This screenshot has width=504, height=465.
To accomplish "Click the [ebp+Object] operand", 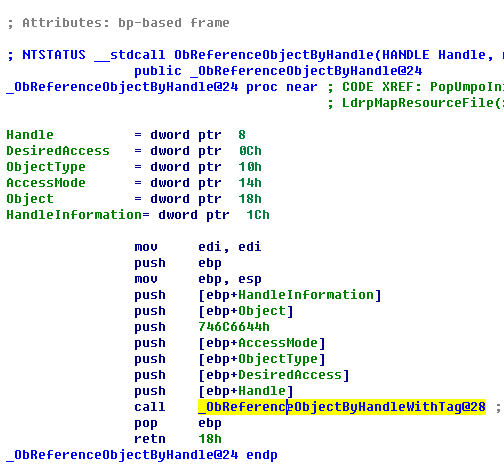I will point(246,311).
